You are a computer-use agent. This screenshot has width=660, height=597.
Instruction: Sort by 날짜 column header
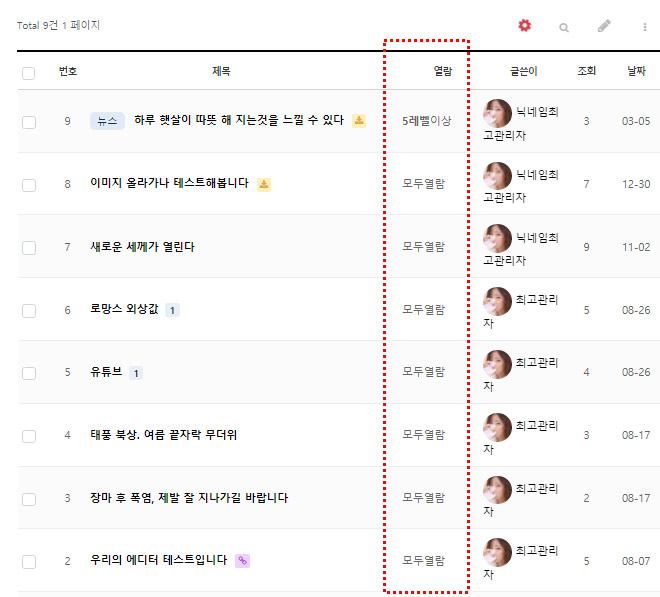click(635, 71)
